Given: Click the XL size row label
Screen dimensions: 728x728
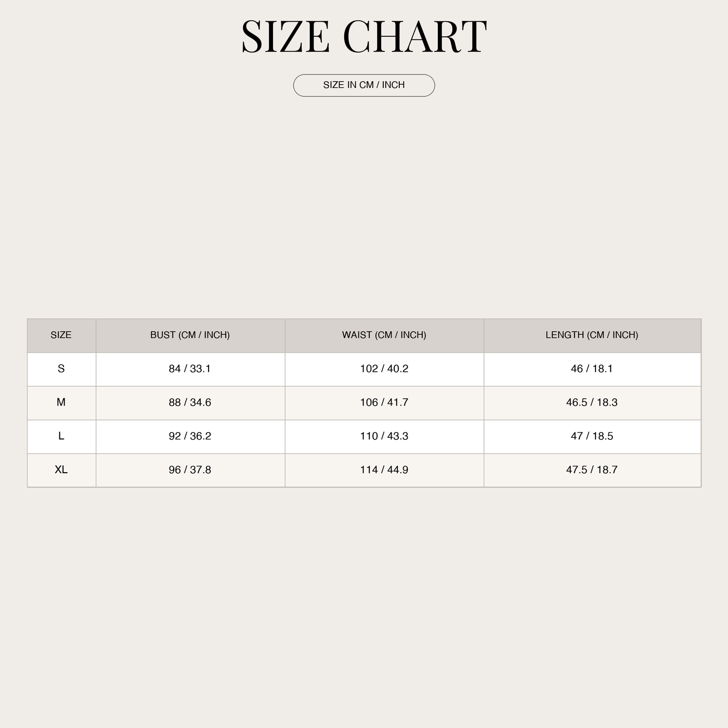Looking at the screenshot, I should 61,470.
